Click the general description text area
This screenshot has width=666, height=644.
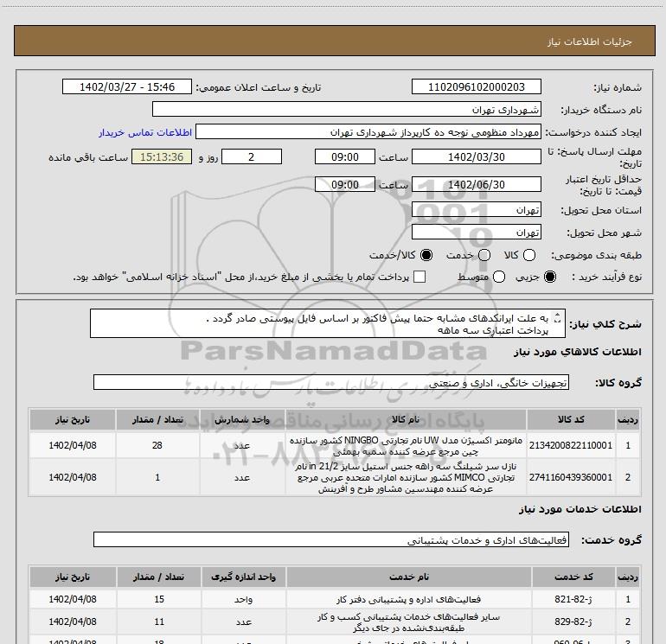click(328, 323)
